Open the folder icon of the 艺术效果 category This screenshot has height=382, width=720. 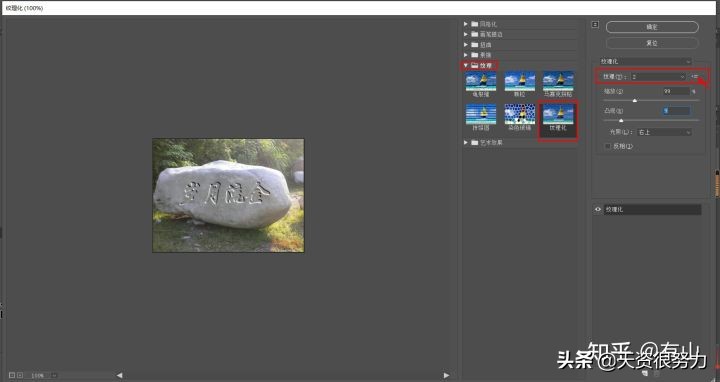pyautogui.click(x=475, y=142)
